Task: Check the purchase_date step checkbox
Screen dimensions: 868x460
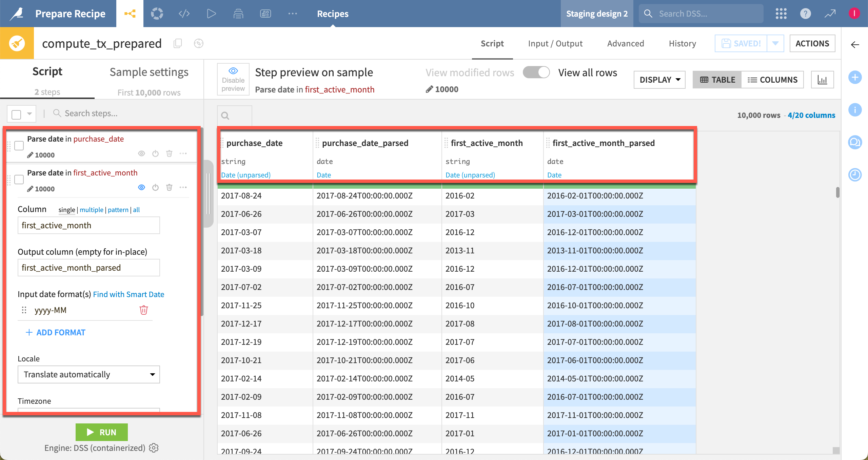Action: coord(19,146)
